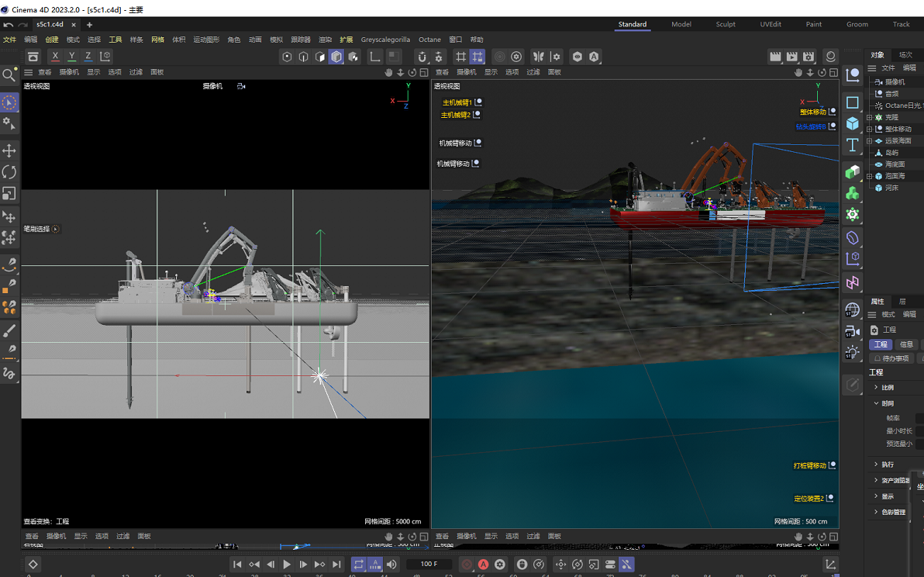Open the Octane menu
The width and height of the screenshot is (924, 577).
click(x=429, y=40)
